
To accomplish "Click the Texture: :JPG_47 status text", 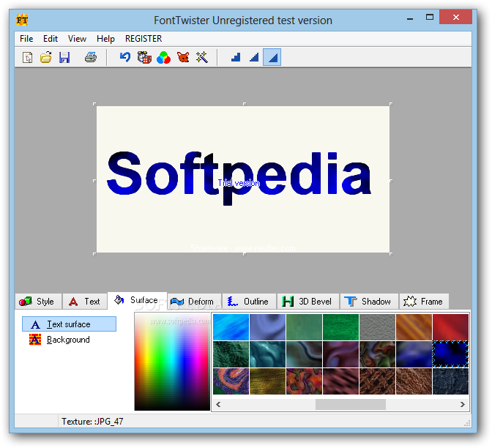I will click(x=92, y=422).
